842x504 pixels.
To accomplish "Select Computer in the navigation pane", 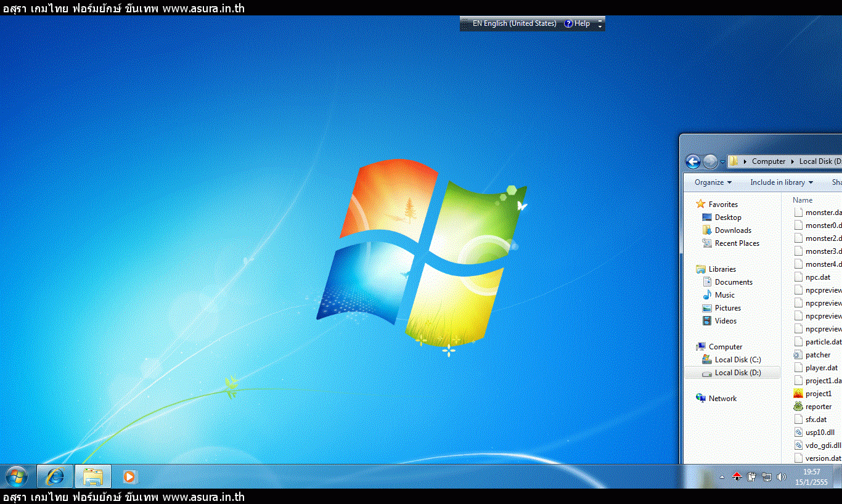I will [726, 347].
